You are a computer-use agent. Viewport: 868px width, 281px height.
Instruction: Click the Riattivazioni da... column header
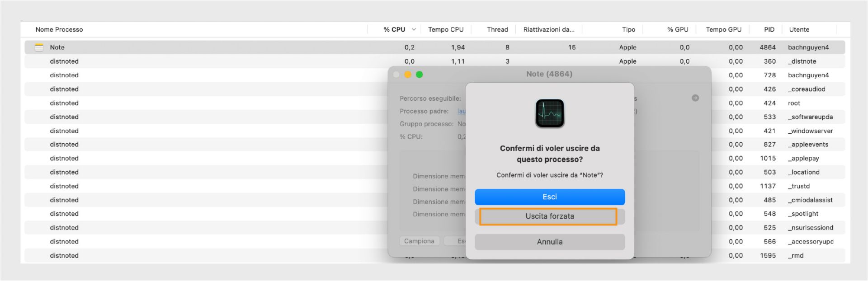coord(549,29)
